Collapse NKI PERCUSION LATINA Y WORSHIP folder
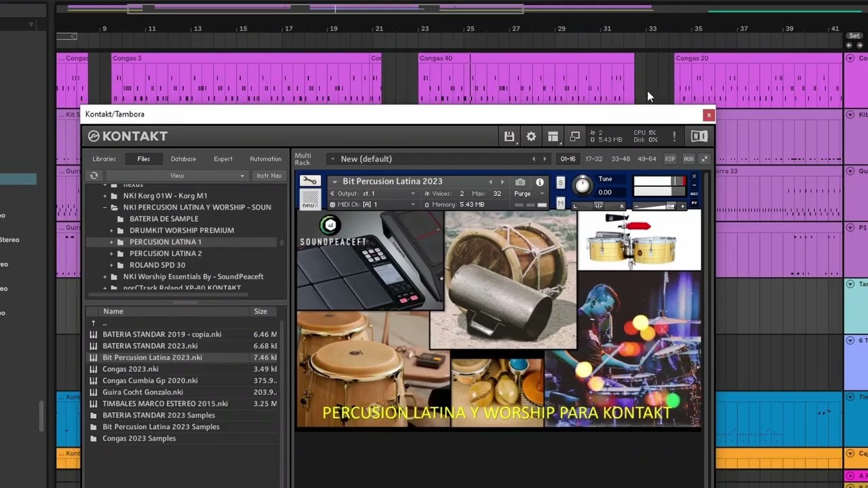 [x=105, y=207]
